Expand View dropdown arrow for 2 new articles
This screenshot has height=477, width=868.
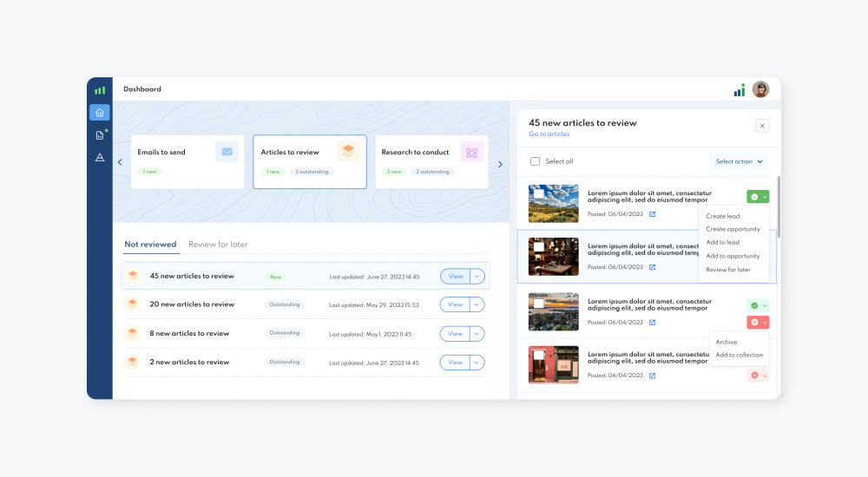pyautogui.click(x=477, y=363)
